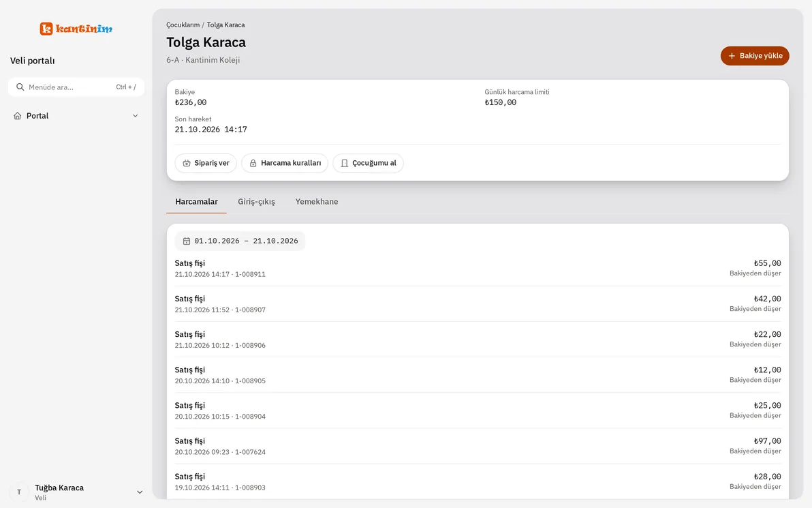Click the calendar icon in date range
The image size is (812, 508).
(187, 241)
